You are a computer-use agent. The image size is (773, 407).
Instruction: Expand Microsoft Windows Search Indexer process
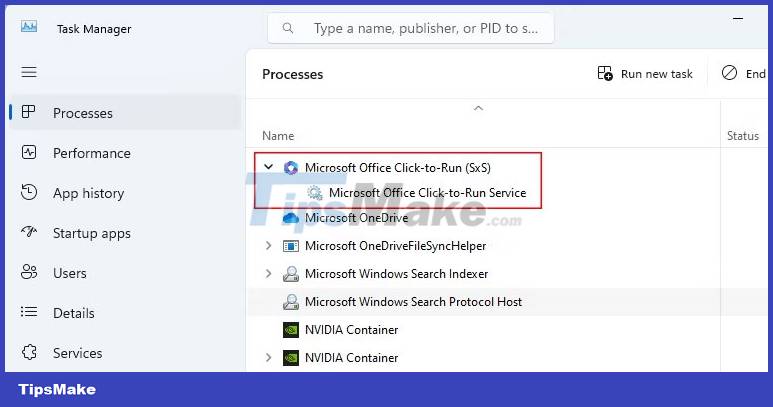pos(268,273)
